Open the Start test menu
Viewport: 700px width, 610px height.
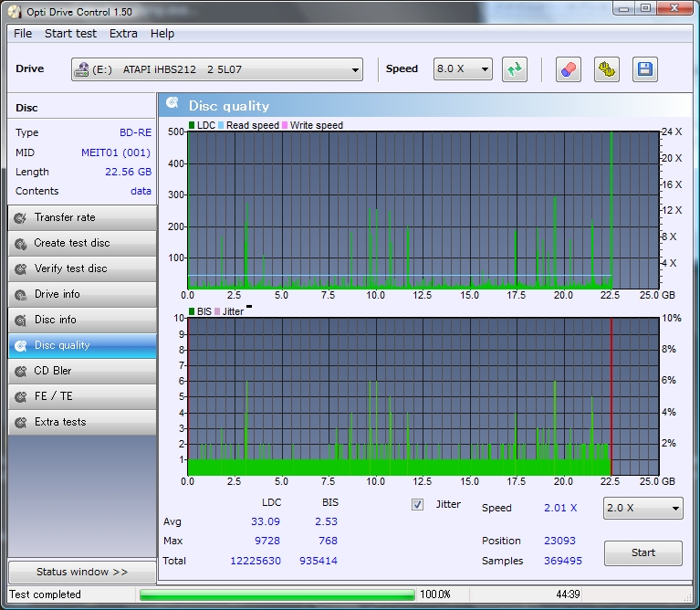tap(70, 33)
